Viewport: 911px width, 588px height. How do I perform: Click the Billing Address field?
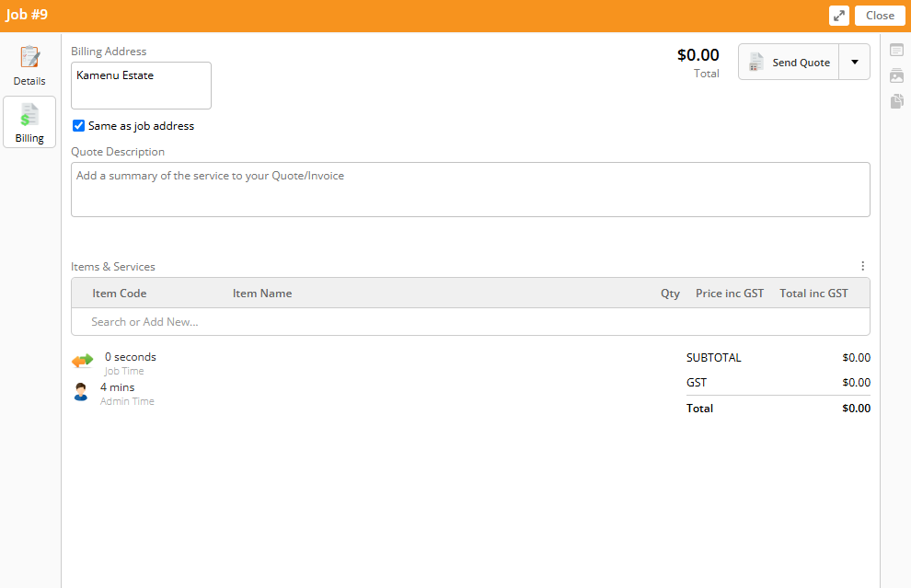pyautogui.click(x=141, y=86)
